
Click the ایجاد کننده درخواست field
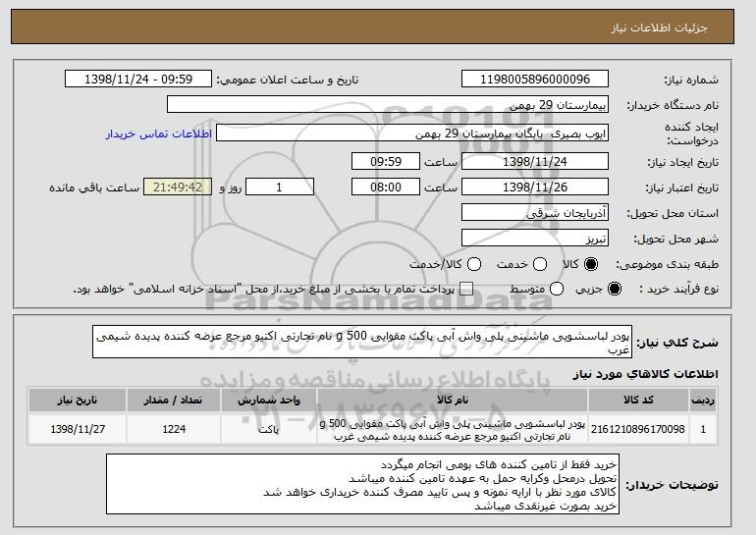[412, 134]
